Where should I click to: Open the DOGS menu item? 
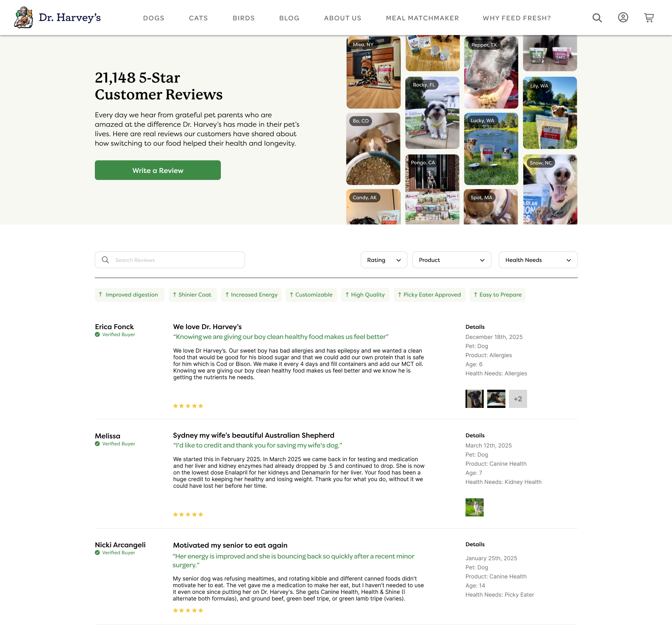[154, 18]
